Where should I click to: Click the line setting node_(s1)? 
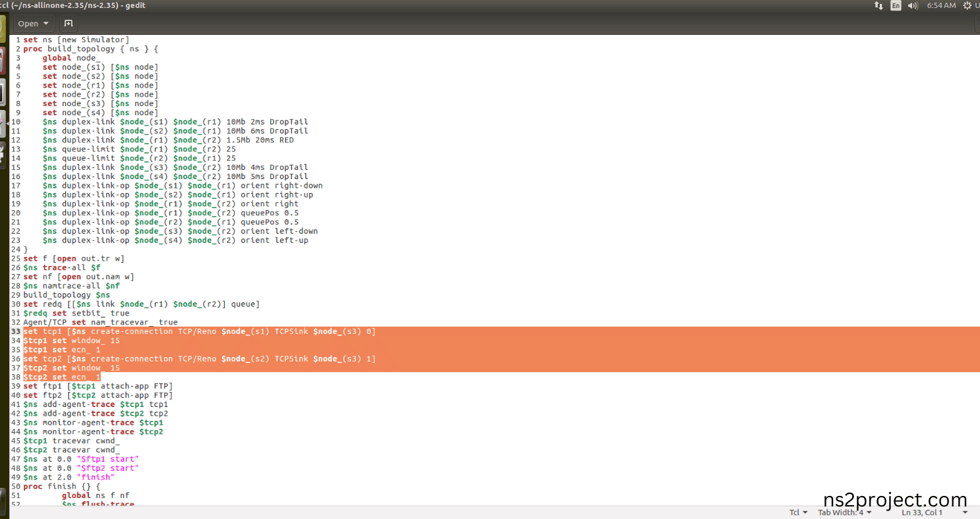100,67
